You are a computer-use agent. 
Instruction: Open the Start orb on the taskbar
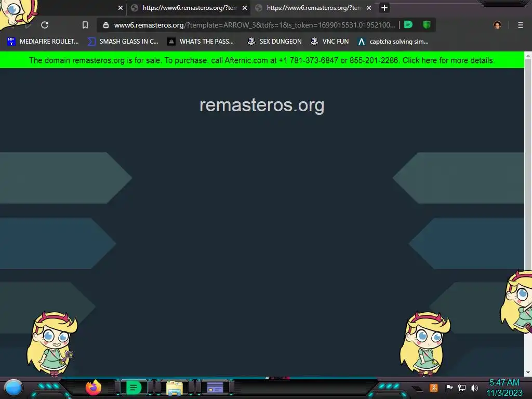[x=14, y=388]
